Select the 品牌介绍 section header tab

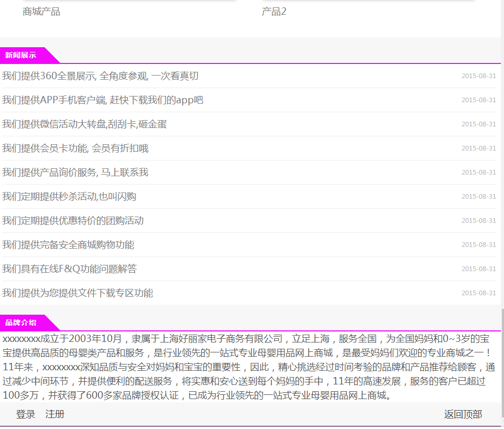pos(21,323)
